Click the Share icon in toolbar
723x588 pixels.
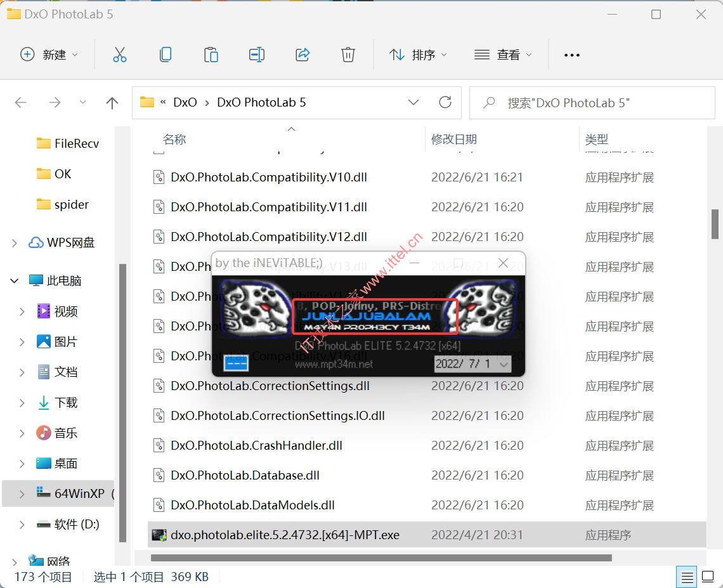tap(303, 55)
